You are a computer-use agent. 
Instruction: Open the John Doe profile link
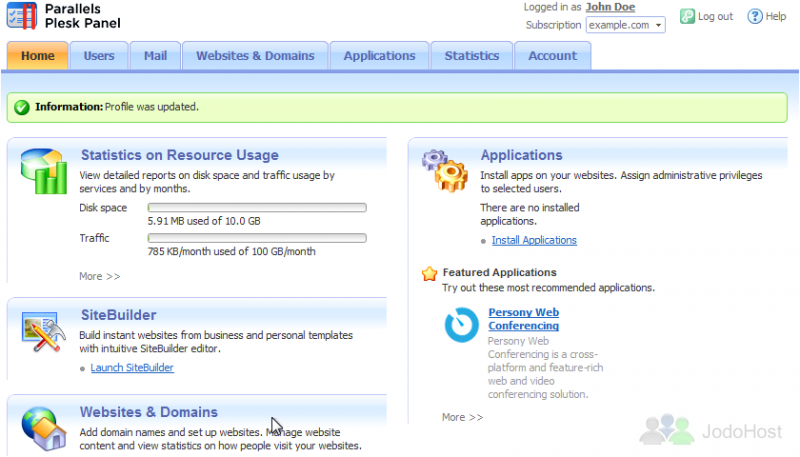pos(610,7)
